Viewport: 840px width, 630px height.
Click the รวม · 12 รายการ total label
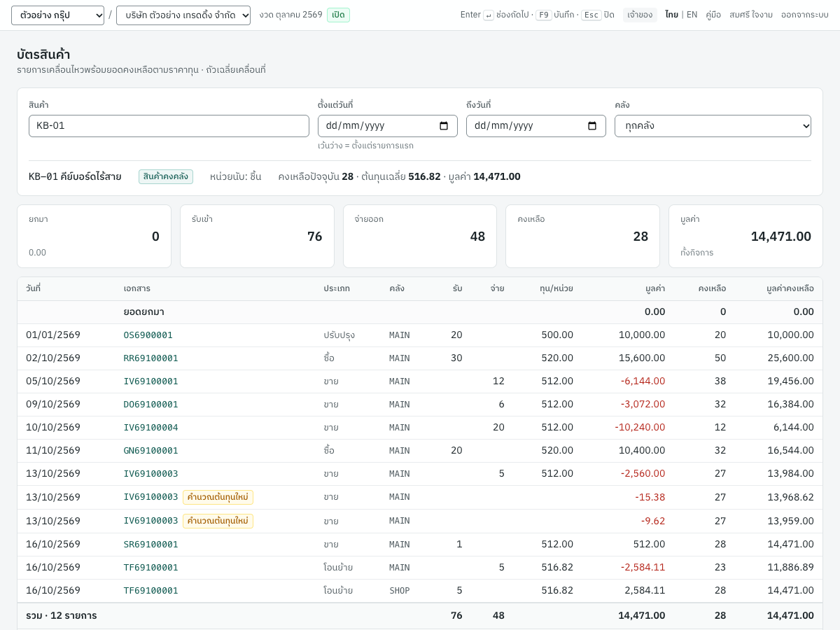coord(62,616)
